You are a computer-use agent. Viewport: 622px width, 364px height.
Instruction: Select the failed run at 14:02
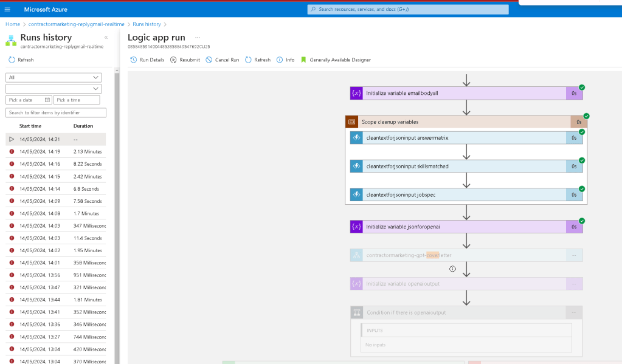pos(55,250)
